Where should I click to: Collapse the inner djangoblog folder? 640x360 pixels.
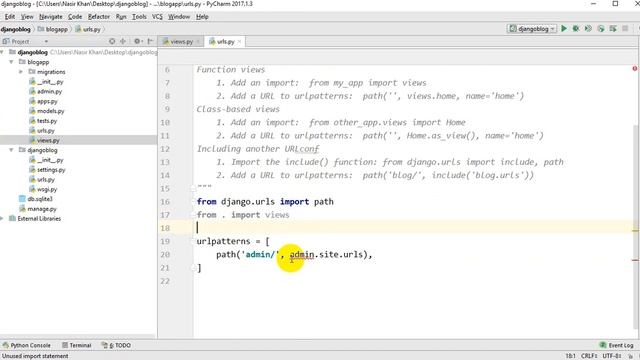tap(12, 150)
